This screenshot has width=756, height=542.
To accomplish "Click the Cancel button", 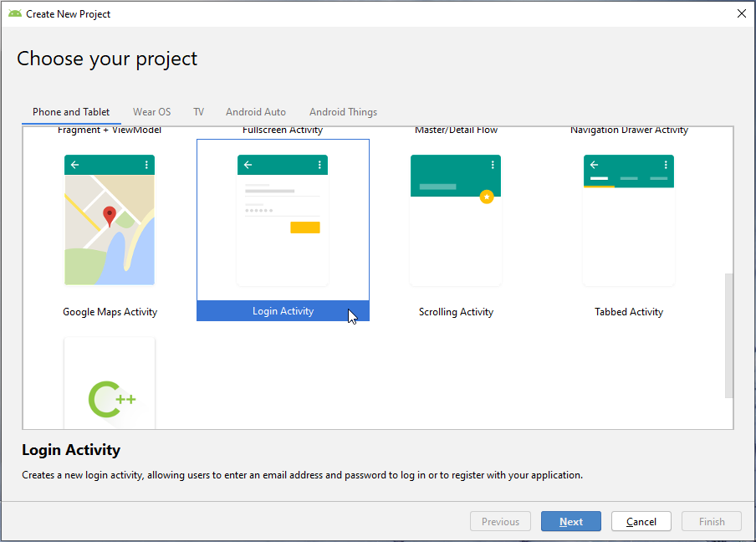I will pos(641,521).
